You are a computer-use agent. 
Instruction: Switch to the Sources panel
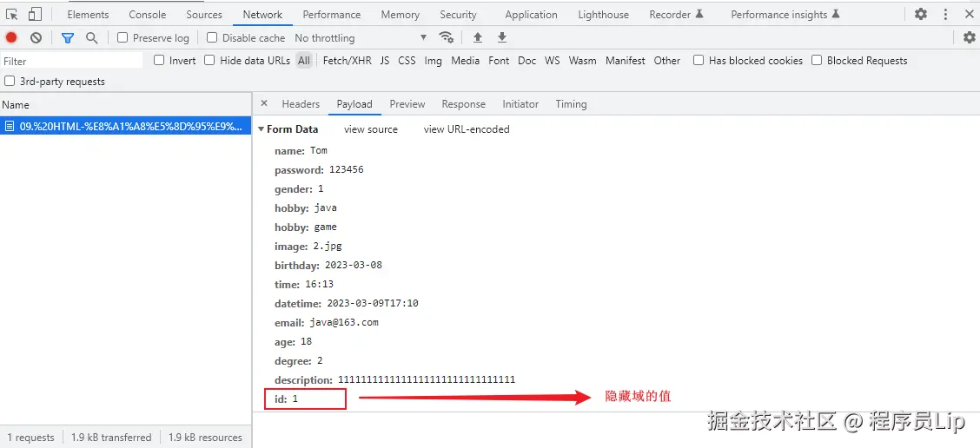click(204, 15)
